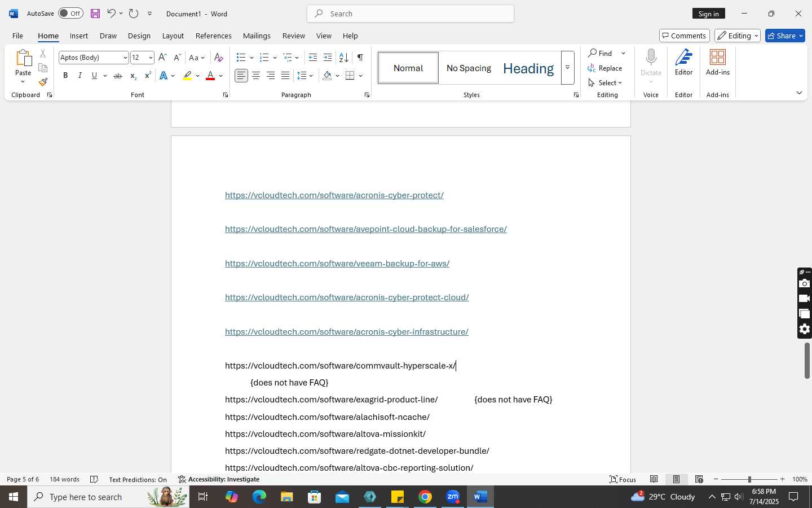812x508 pixels.
Task: Open the font size dropdown
Action: (x=151, y=58)
